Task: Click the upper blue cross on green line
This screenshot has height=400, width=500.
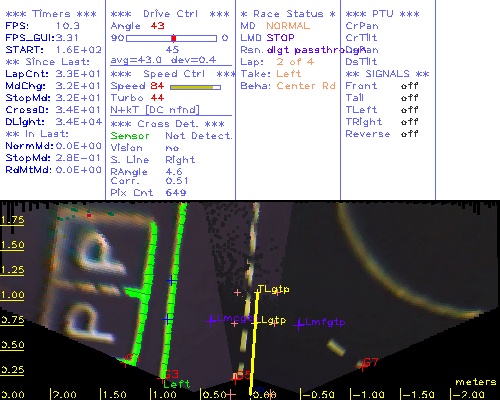Action: (x=171, y=281)
